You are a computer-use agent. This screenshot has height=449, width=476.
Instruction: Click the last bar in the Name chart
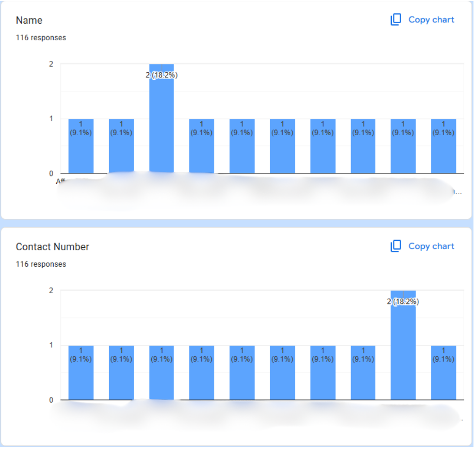tap(443, 150)
